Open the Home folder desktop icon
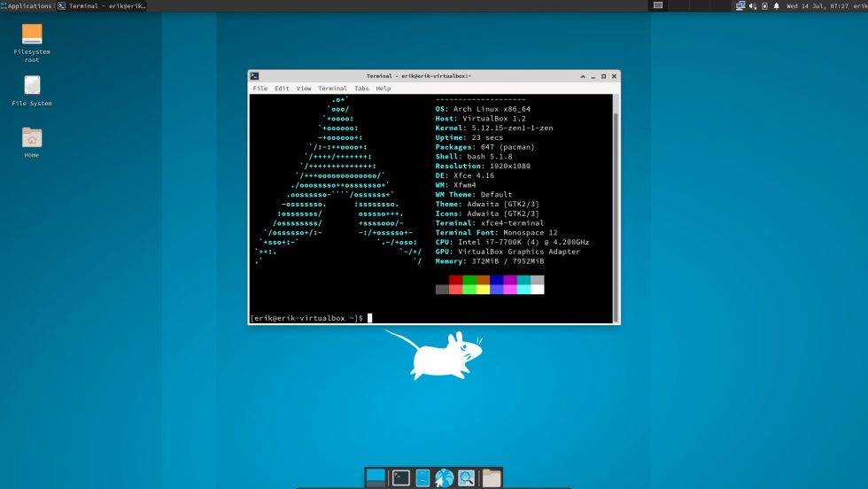The image size is (868, 489). (x=32, y=143)
